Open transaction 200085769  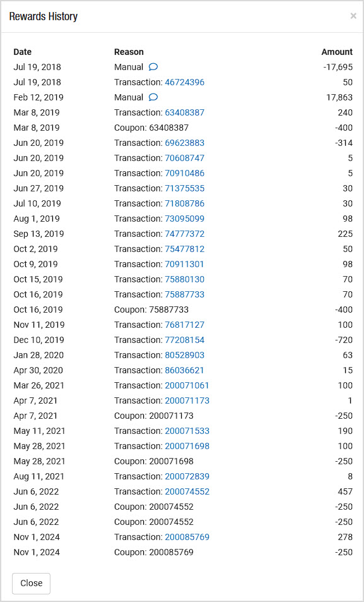187,537
